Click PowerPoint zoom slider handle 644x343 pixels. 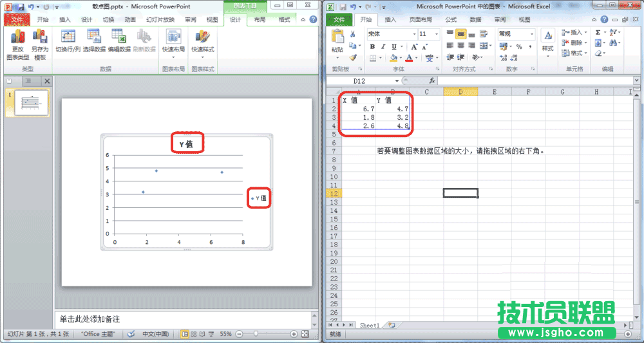click(x=256, y=334)
